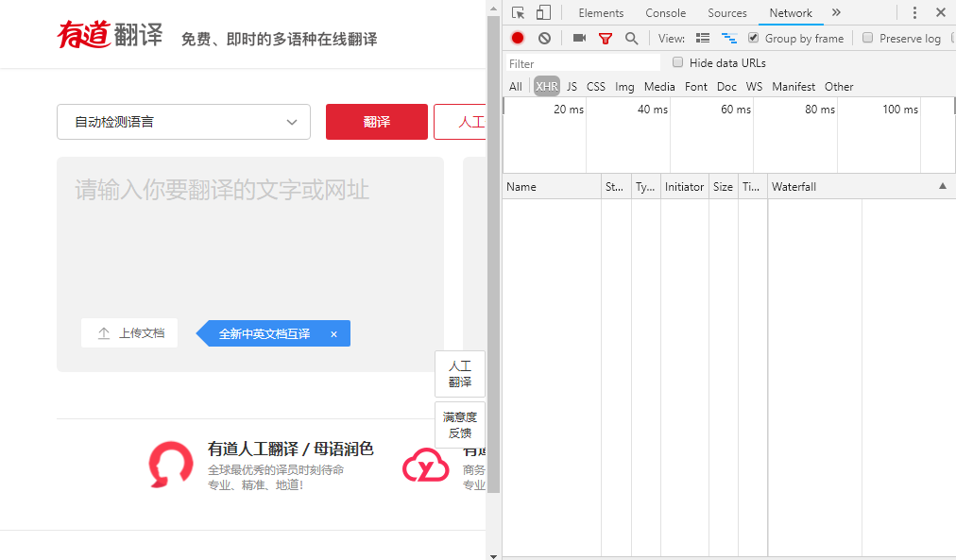
Task: Enable Preserve log checkbox
Action: [x=867, y=38]
